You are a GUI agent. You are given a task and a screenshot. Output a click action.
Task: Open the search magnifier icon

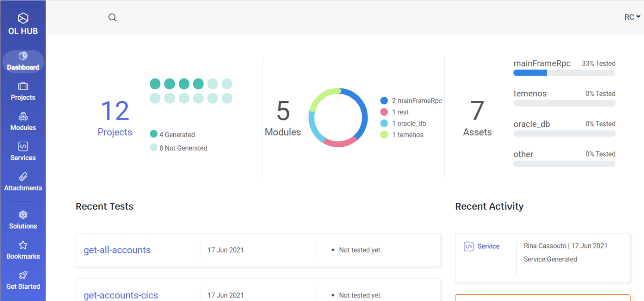[112, 17]
